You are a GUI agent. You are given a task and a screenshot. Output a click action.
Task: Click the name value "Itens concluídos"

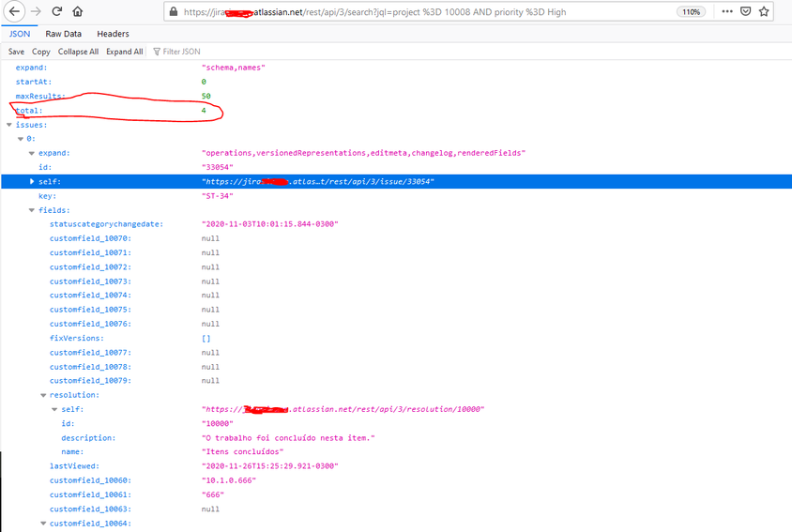tap(242, 451)
